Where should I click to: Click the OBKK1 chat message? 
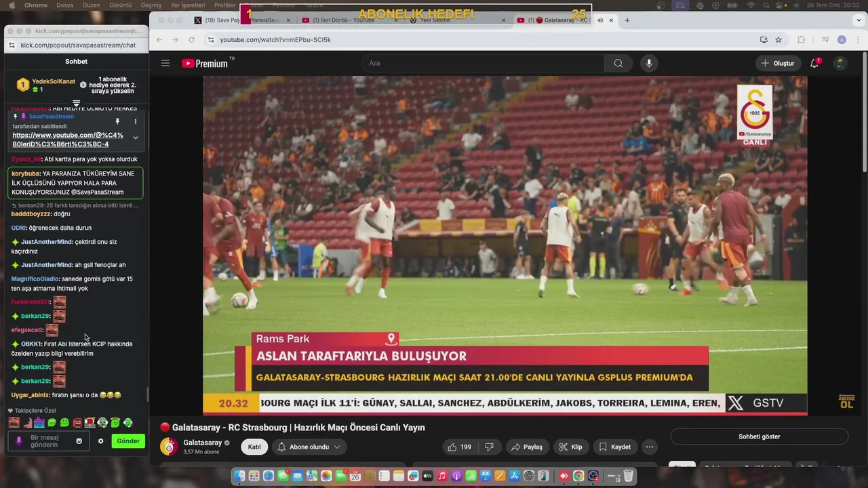[72, 348]
